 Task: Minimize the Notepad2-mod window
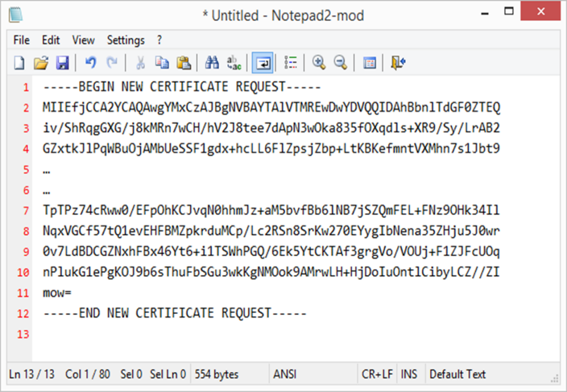pos(485,13)
